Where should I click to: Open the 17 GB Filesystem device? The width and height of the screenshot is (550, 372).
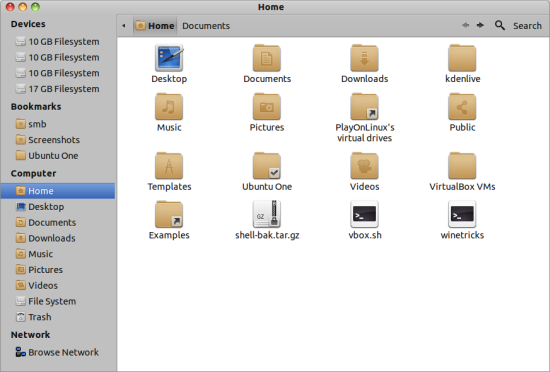(x=58, y=89)
